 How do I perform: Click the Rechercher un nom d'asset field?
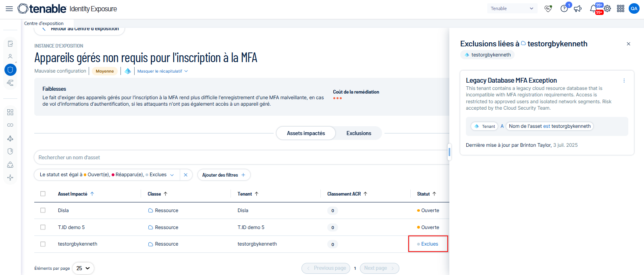click(238, 158)
